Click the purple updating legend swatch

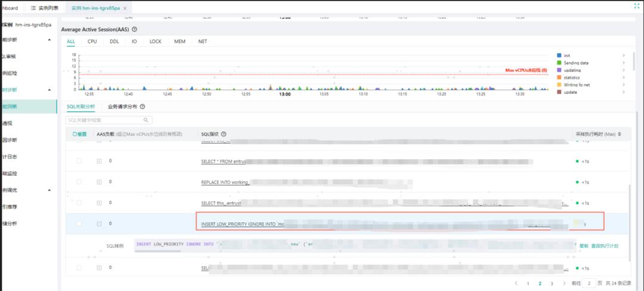point(559,70)
